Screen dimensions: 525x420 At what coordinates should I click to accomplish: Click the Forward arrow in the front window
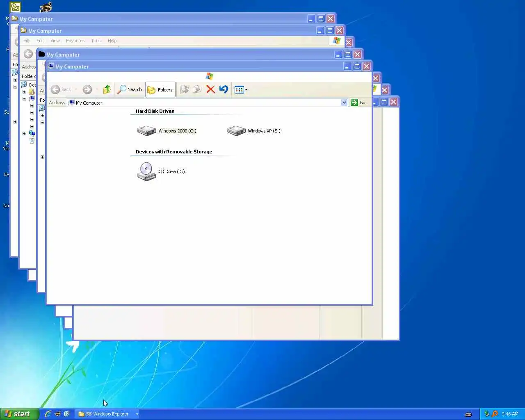click(87, 89)
